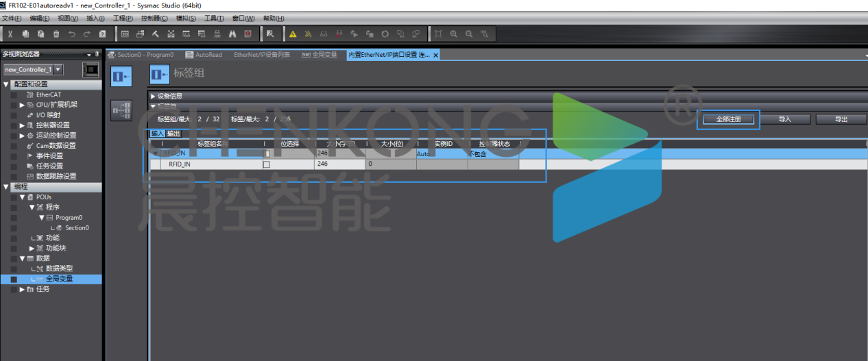Click the Fit-to-window zoom icon
The width and height of the screenshot is (868, 361).
pyautogui.click(x=438, y=34)
